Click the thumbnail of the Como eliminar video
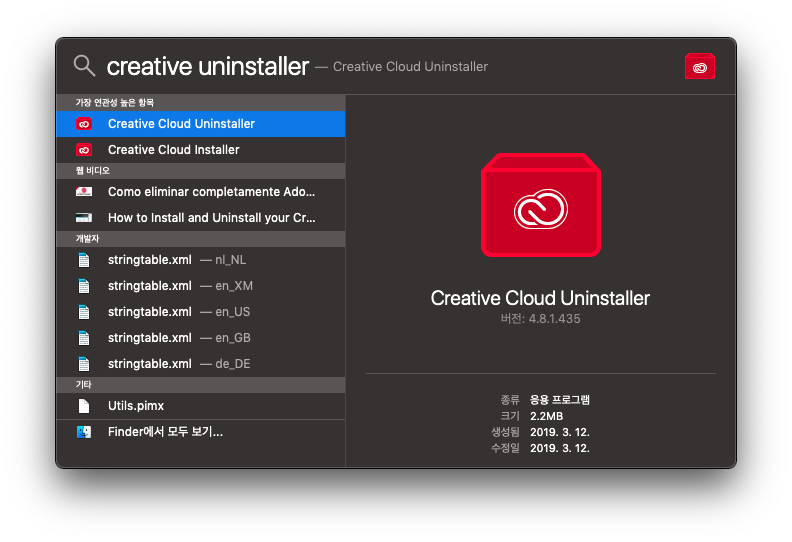Screen dimensions: 792x542 click(x=84, y=191)
